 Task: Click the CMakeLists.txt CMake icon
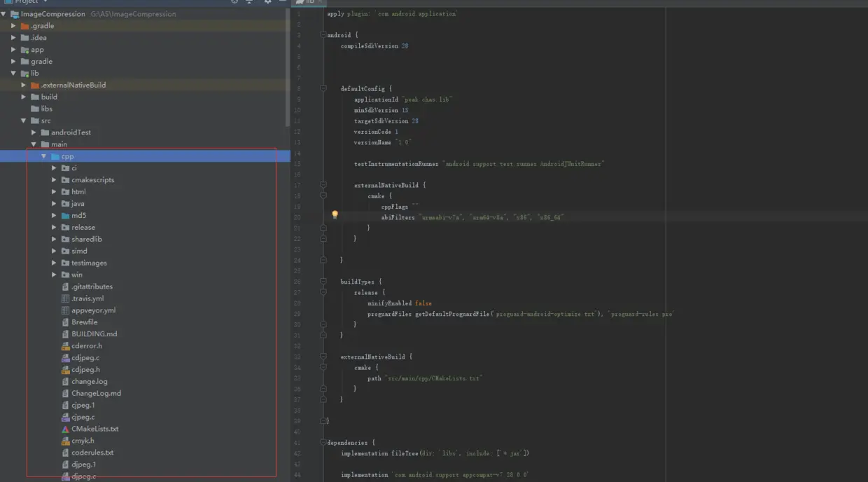pos(66,429)
